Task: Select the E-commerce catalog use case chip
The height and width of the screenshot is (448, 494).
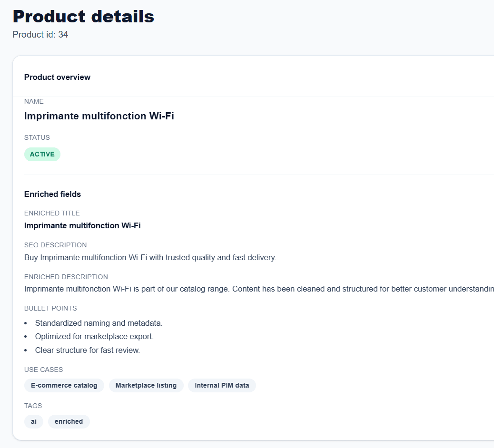Action: pos(64,385)
